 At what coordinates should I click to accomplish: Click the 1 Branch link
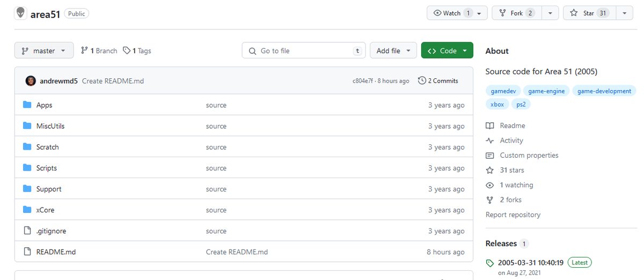99,50
